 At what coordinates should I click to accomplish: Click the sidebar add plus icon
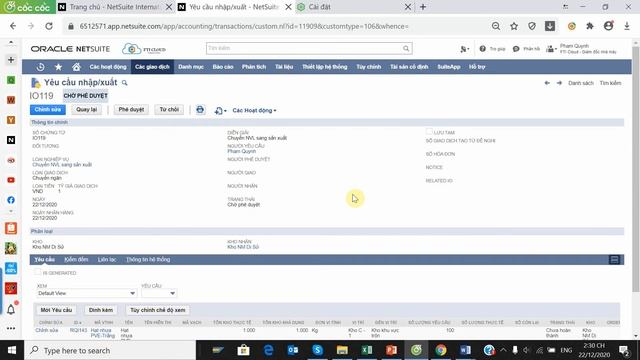[x=11, y=60]
